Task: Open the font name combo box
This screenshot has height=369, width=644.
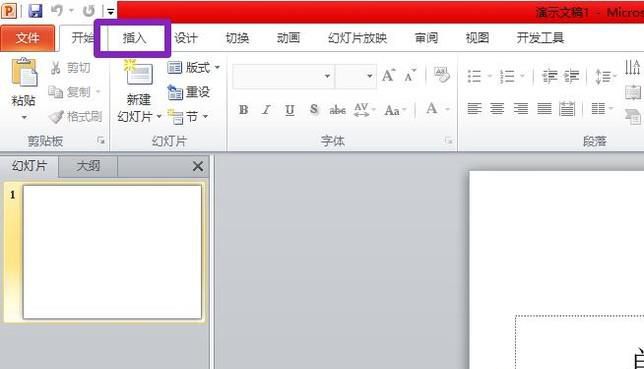Action: [x=283, y=76]
